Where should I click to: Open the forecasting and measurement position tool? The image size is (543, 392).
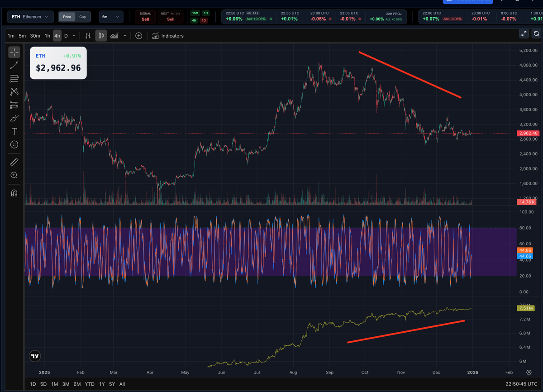coord(14,105)
